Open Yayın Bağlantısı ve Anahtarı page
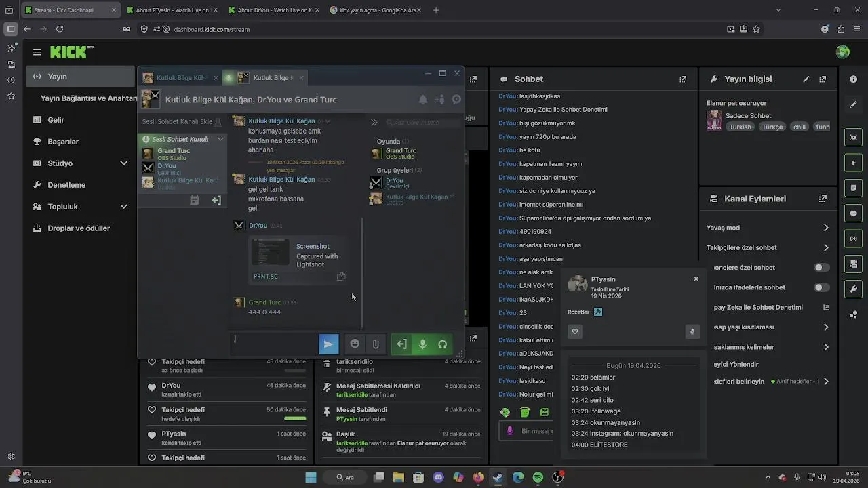 pyautogui.click(x=88, y=98)
